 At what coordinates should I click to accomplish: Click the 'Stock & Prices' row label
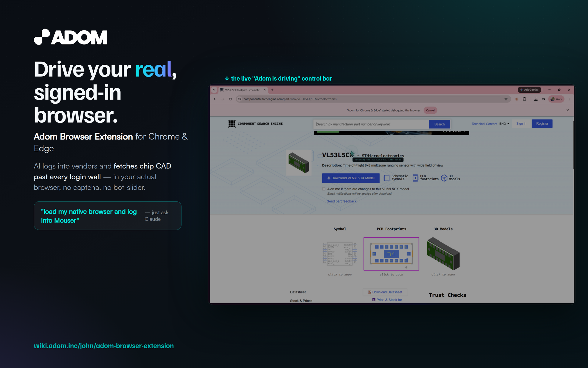pyautogui.click(x=301, y=301)
